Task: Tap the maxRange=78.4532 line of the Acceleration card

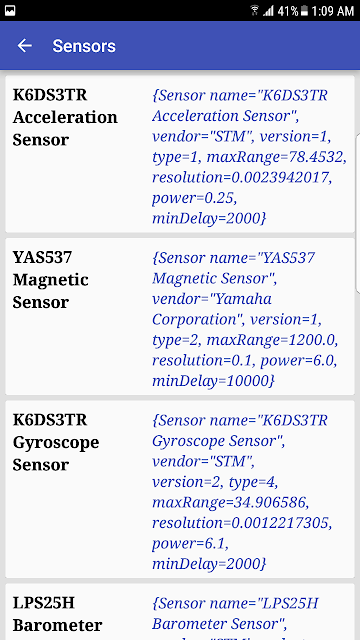Action: tap(249, 157)
